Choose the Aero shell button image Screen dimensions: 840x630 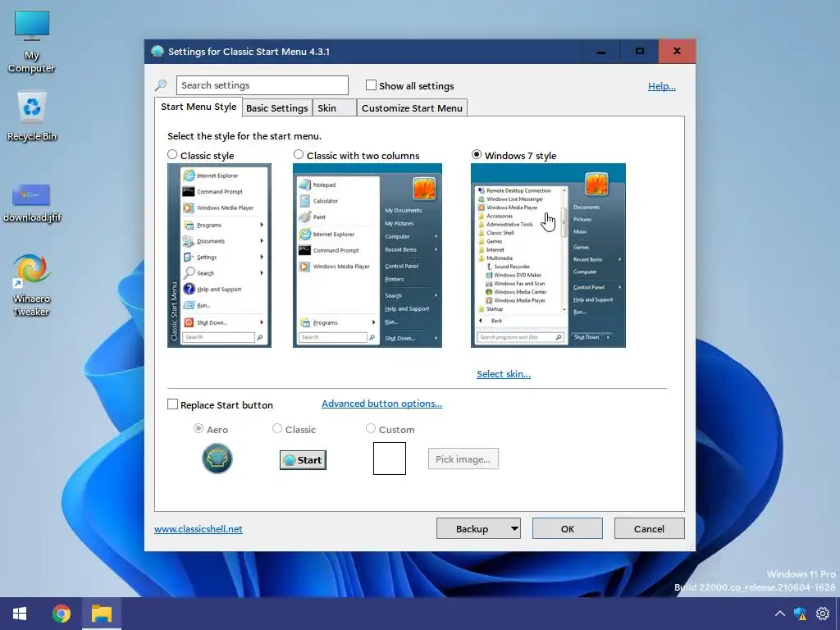coord(217,459)
